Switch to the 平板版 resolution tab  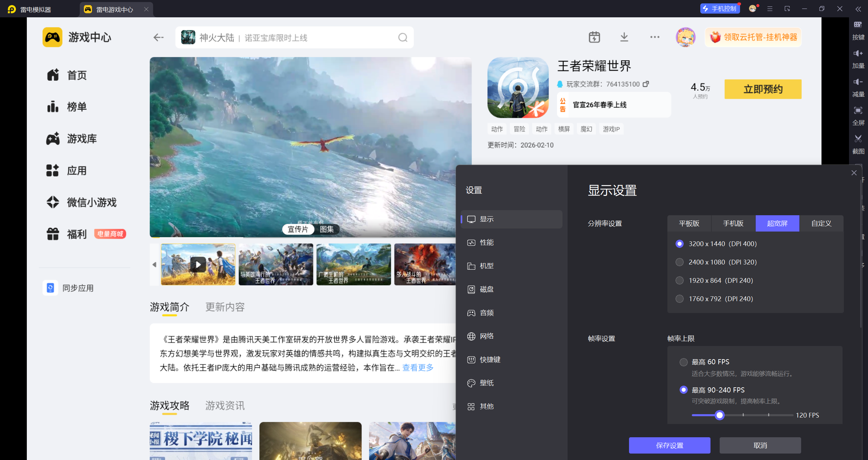pyautogui.click(x=689, y=223)
